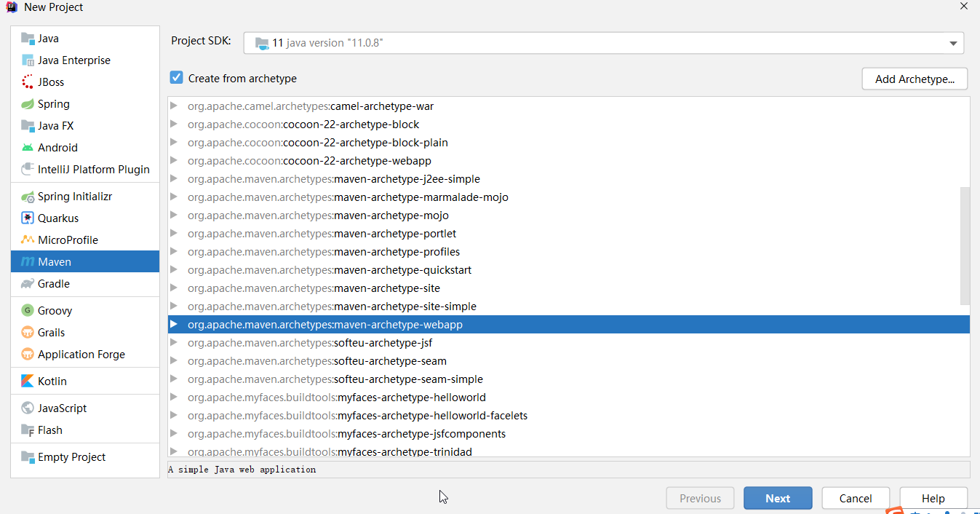980x514 pixels.
Task: Select myfaces-archetype-trinidad row
Action: click(x=569, y=451)
